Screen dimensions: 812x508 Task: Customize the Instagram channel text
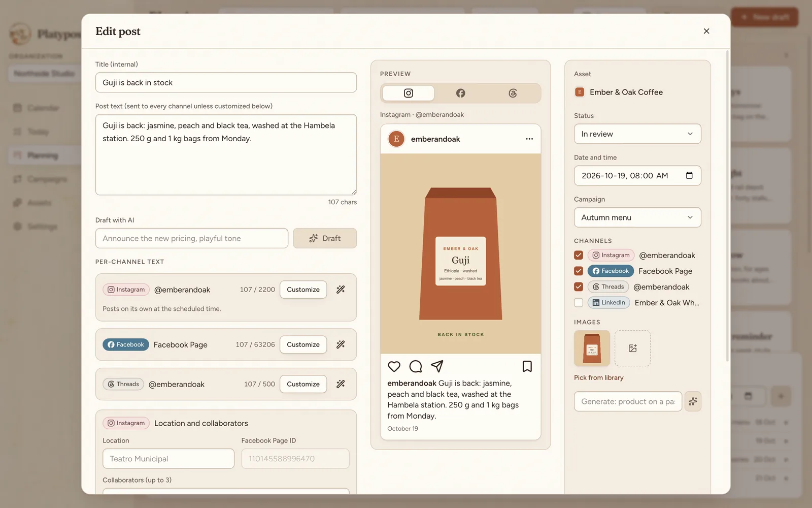303,290
